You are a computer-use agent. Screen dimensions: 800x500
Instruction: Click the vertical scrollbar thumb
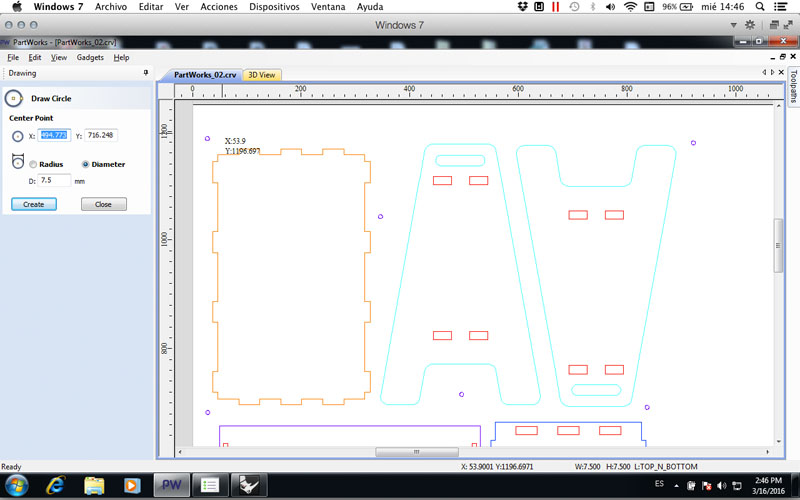pyautogui.click(x=778, y=246)
